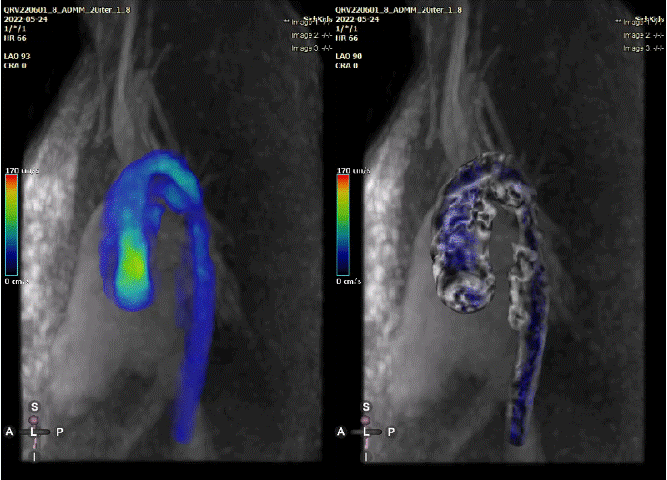Click the A axis on right orientation widget
Image resolution: width=667 pixels, height=480 pixels.
[343, 432]
